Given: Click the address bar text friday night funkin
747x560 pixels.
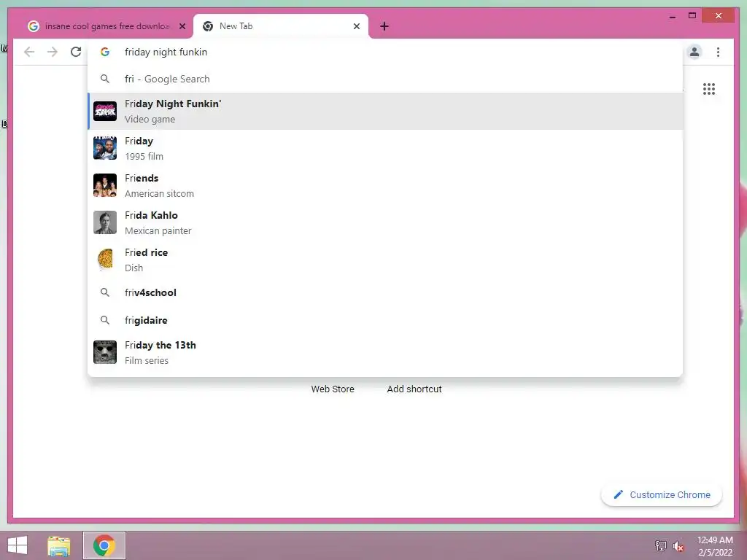Looking at the screenshot, I should pos(166,52).
